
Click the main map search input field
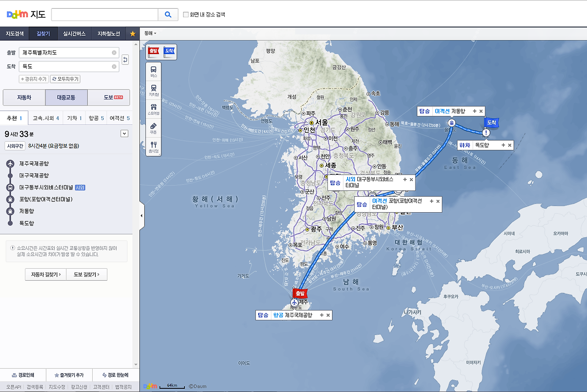[105, 14]
